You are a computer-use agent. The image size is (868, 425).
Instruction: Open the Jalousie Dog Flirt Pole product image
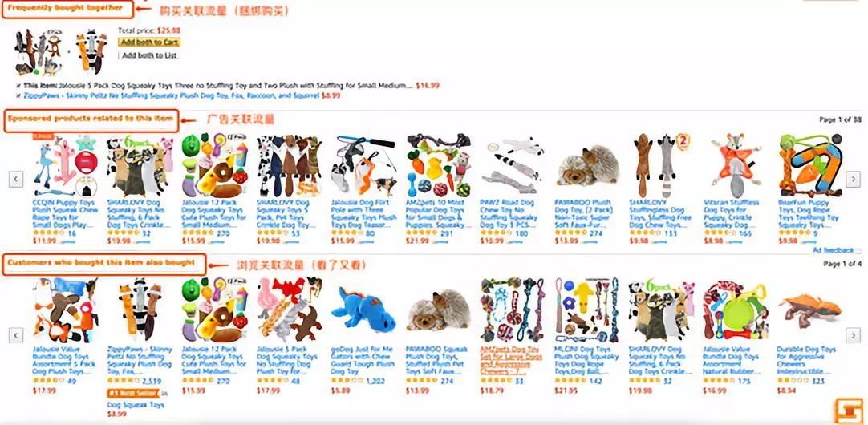[x=363, y=166]
